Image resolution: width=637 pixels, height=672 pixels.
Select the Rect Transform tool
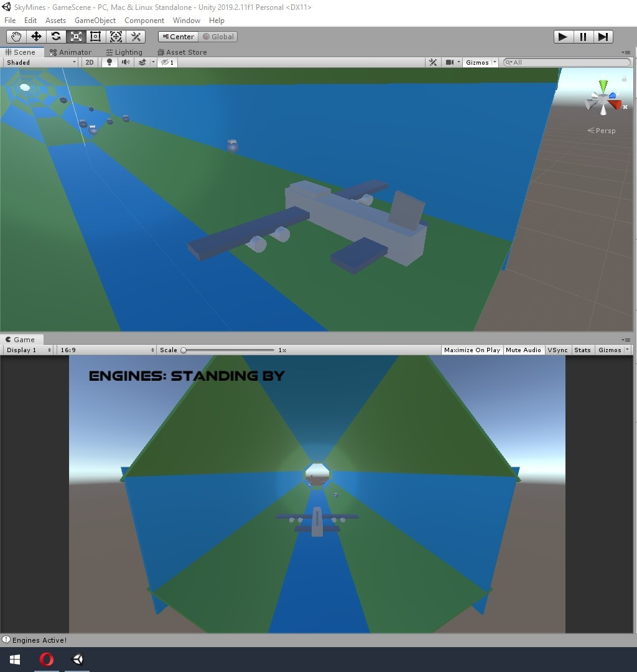point(96,37)
